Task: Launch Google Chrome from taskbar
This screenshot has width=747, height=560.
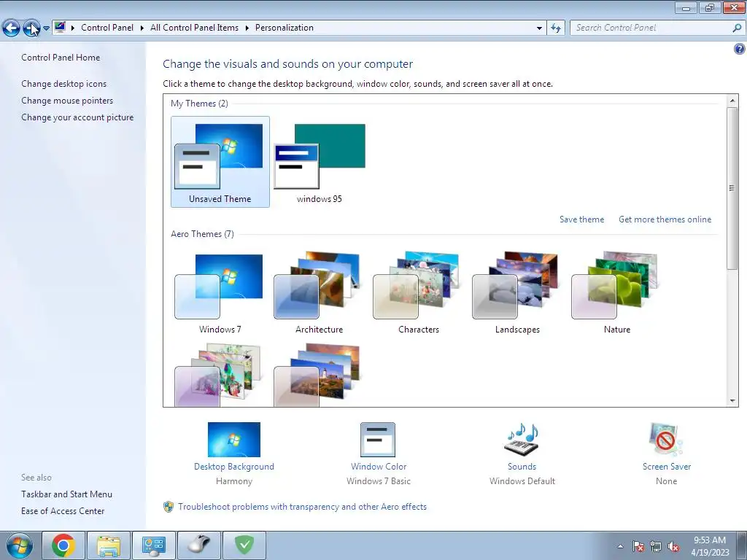Action: [x=63, y=545]
